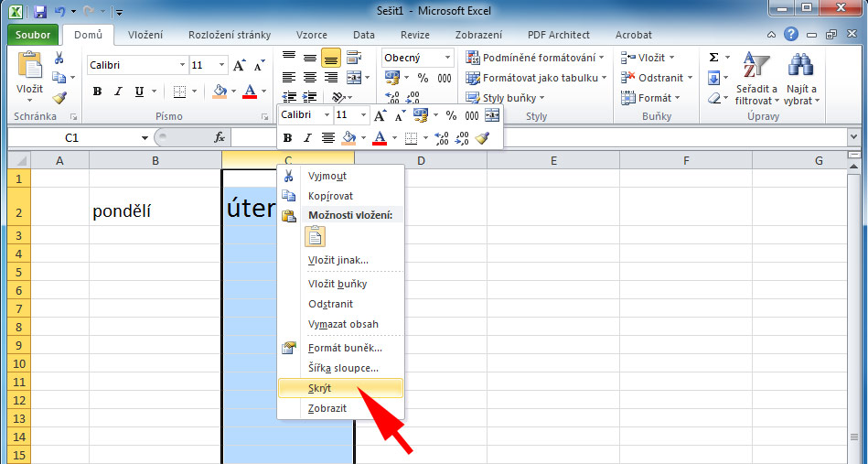868x464 pixels.
Task: Choose Zobrazit from the context menu
Action: [340, 408]
